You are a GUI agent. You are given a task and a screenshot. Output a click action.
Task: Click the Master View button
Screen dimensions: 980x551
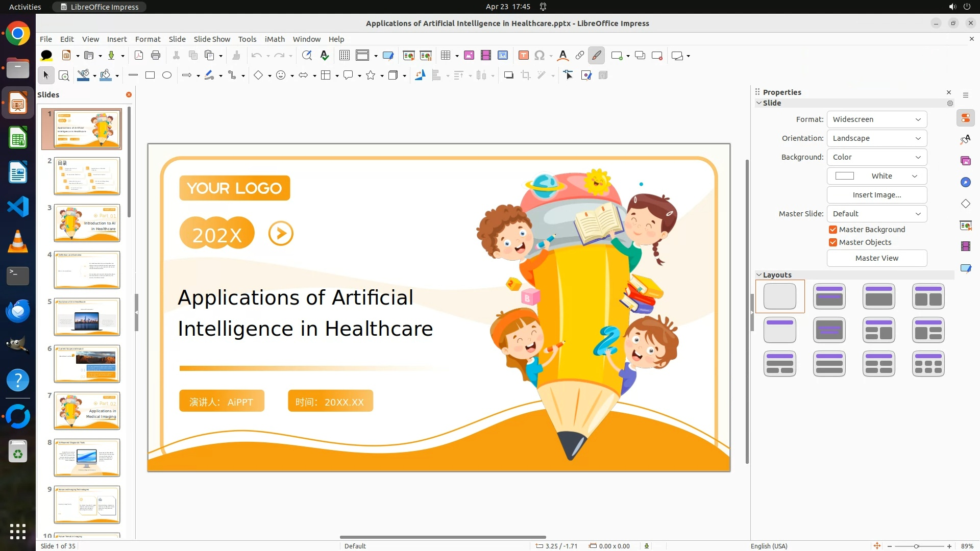[876, 258]
